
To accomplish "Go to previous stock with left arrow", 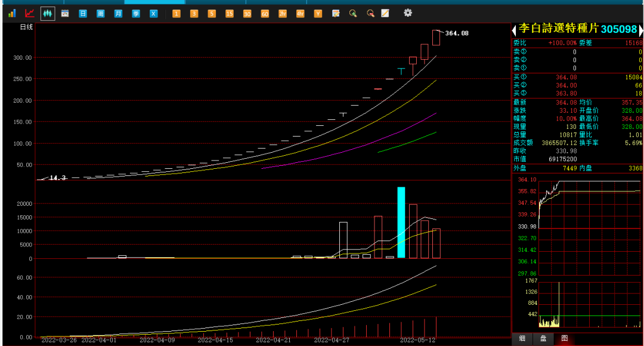I will tap(514, 30).
